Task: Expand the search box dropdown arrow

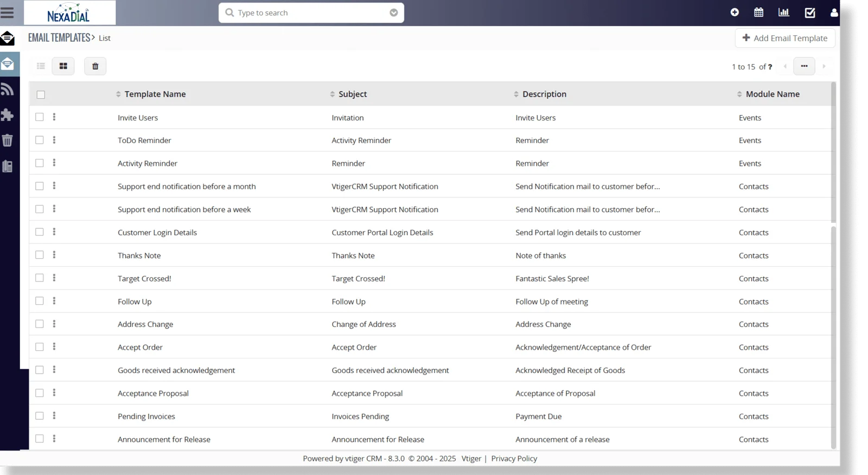Action: [x=394, y=12]
